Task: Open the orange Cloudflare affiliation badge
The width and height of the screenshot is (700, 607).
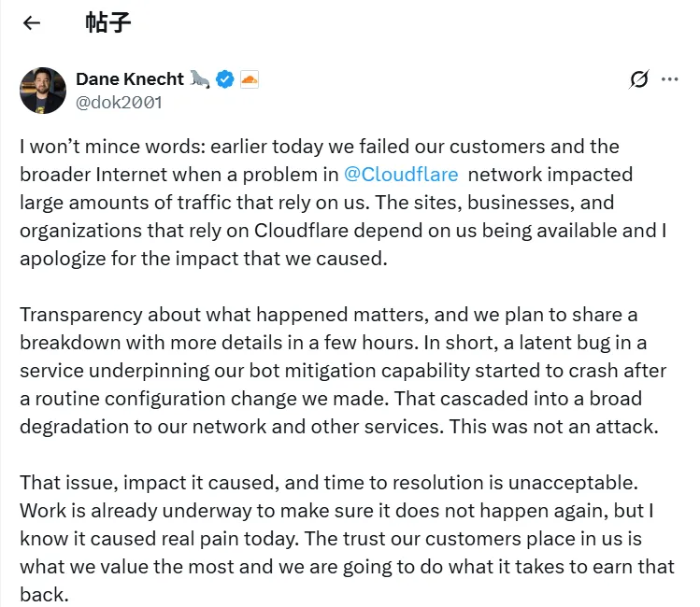Action: 249,79
